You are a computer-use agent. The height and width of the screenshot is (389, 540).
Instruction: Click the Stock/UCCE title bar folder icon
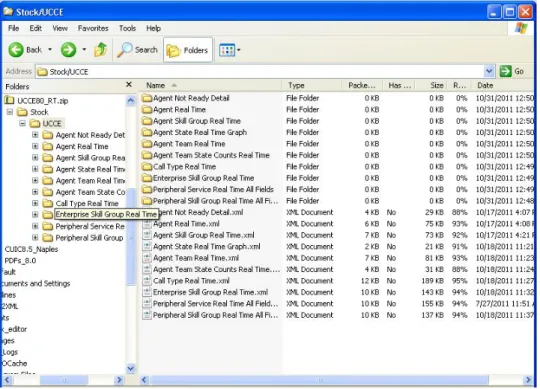click(x=8, y=12)
